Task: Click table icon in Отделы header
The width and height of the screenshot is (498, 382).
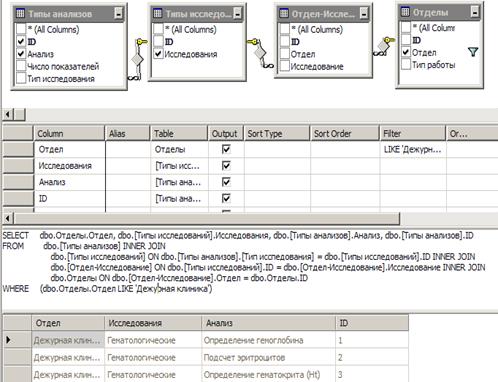Action: (405, 12)
